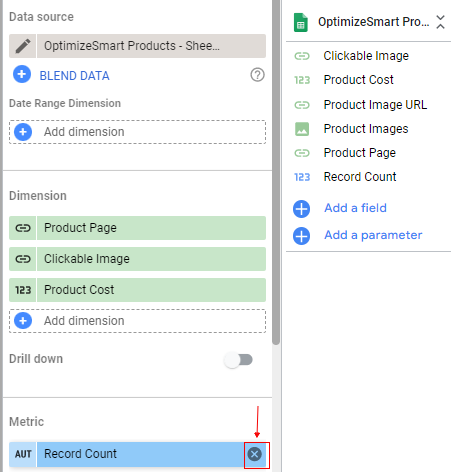The height and width of the screenshot is (472, 456).
Task: Click Add dimension under Dimension list
Action: point(137,321)
